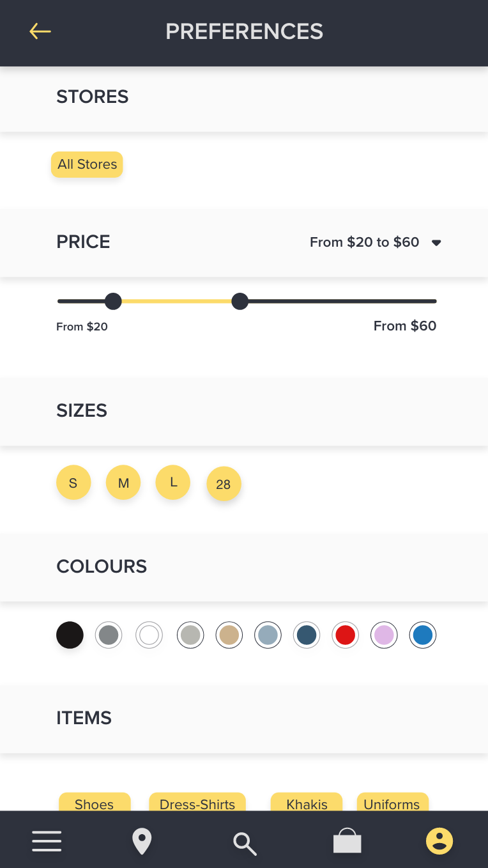Select the Khakis item chip
Viewport: 488px width, 868px height.
(x=307, y=803)
